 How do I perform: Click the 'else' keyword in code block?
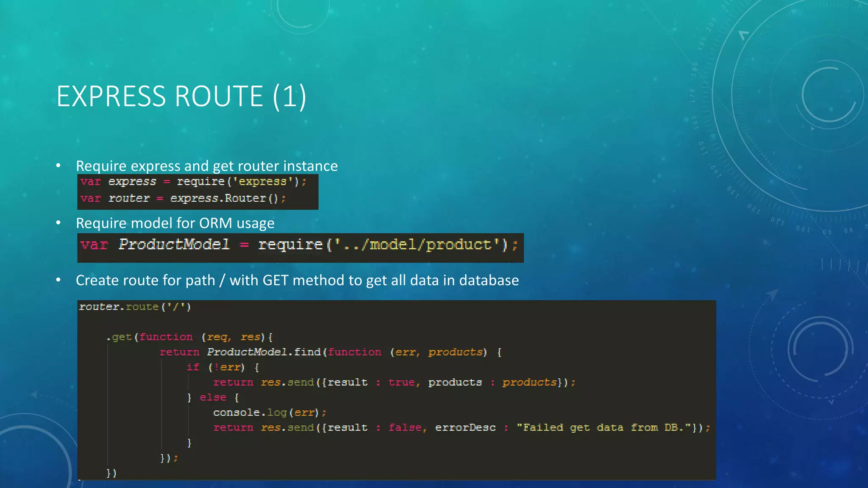coord(213,397)
